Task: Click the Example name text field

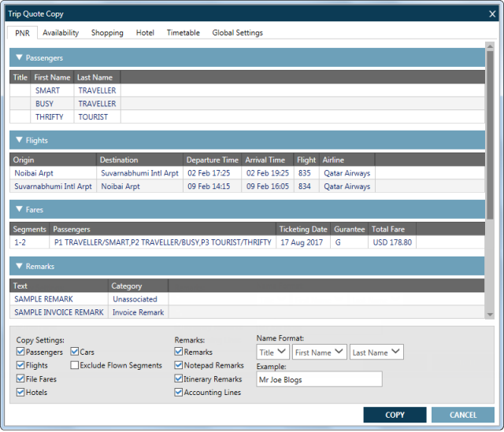Action: (319, 379)
